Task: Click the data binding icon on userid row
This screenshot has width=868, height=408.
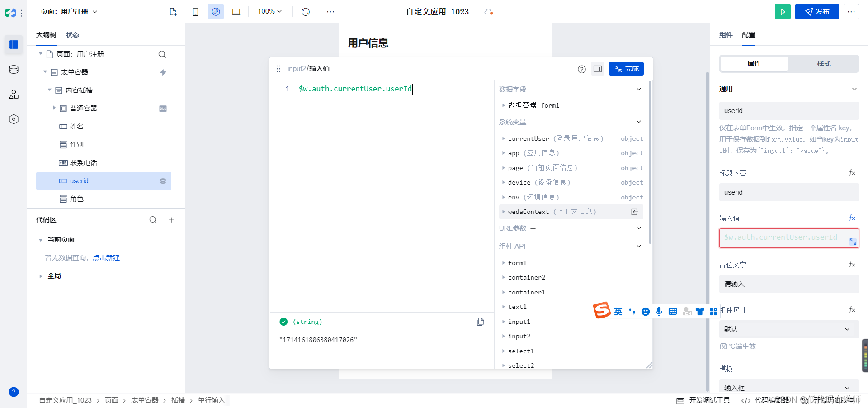Action: click(x=163, y=181)
